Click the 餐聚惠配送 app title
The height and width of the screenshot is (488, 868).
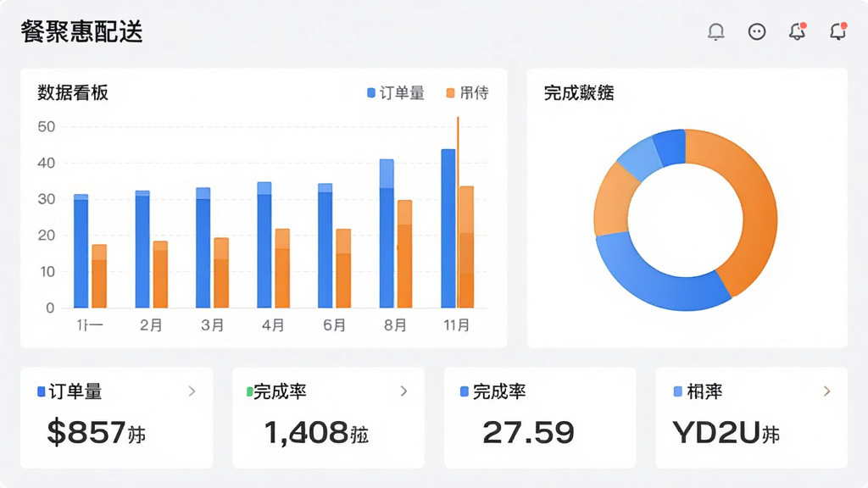pos(82,31)
